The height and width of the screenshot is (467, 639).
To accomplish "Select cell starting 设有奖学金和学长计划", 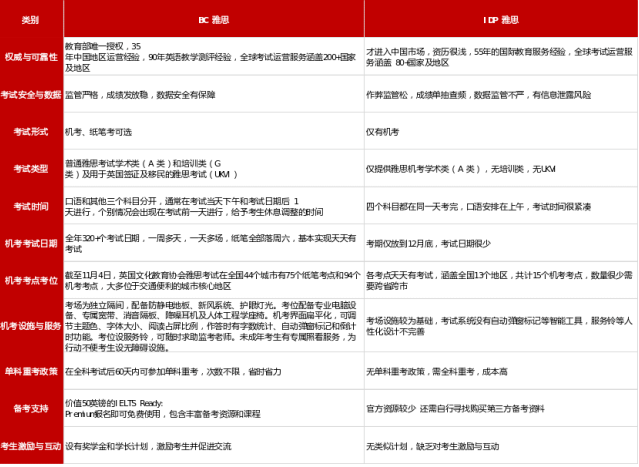I will click(x=214, y=445).
